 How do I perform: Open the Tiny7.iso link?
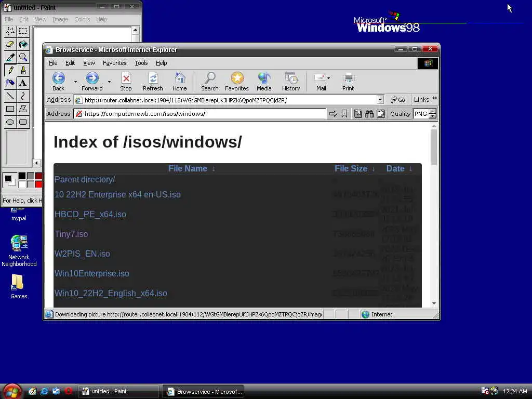tap(71, 234)
